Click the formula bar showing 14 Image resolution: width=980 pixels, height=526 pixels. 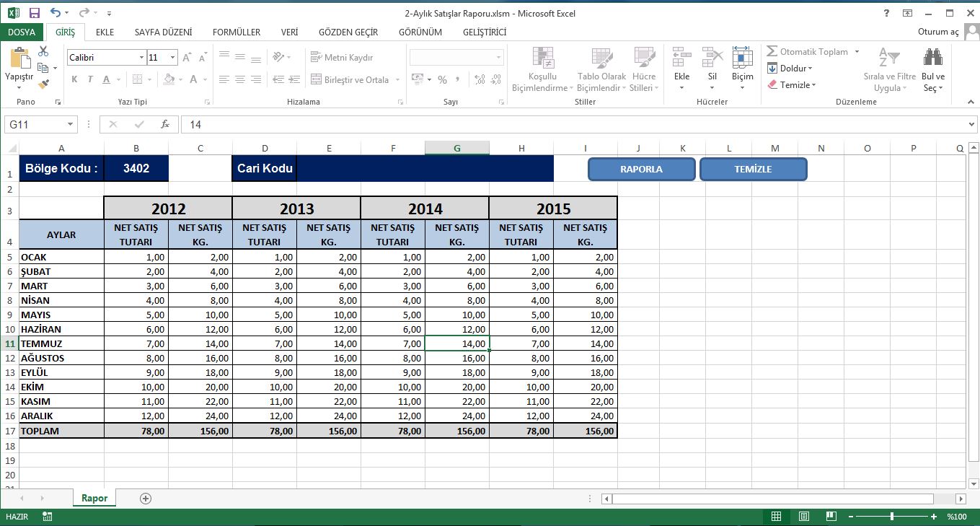click(573, 125)
